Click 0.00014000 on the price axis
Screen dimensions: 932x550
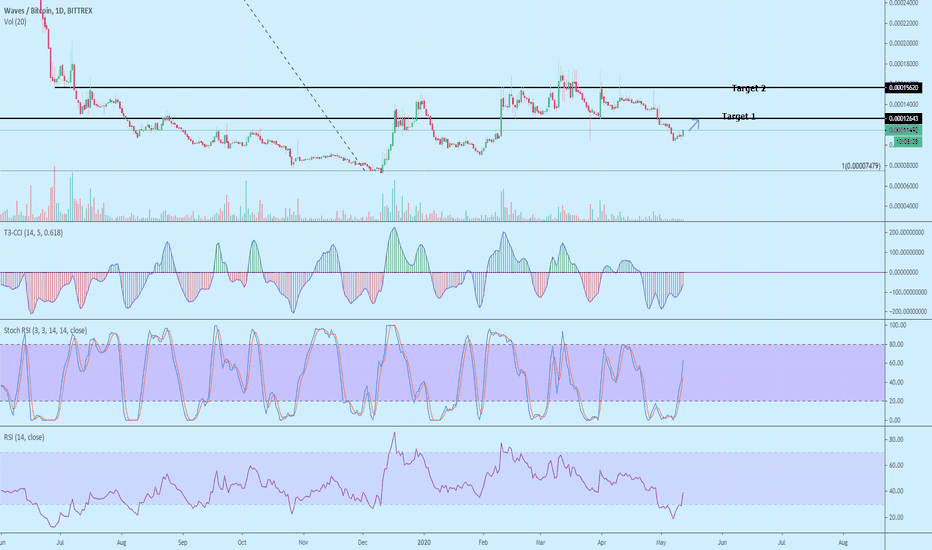click(905, 104)
